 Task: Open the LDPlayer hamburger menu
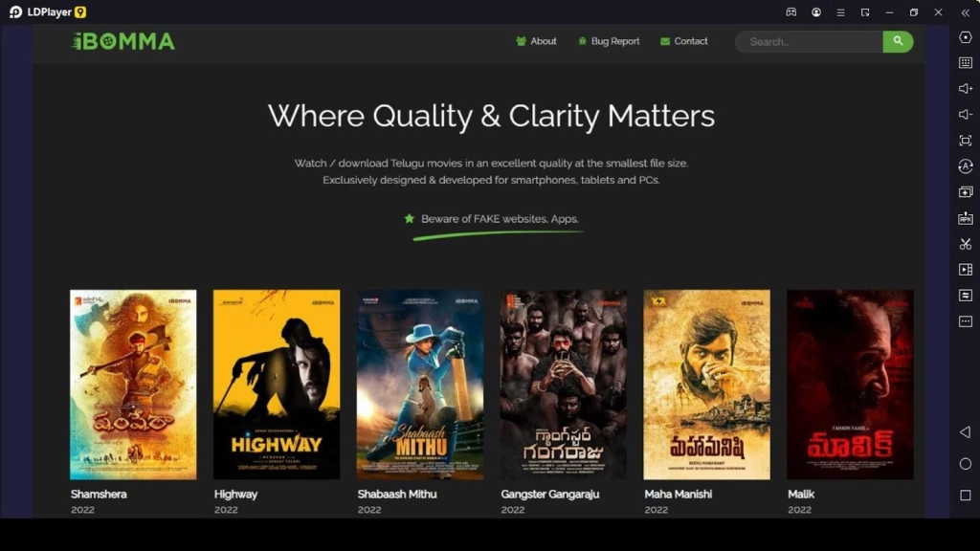pos(840,11)
